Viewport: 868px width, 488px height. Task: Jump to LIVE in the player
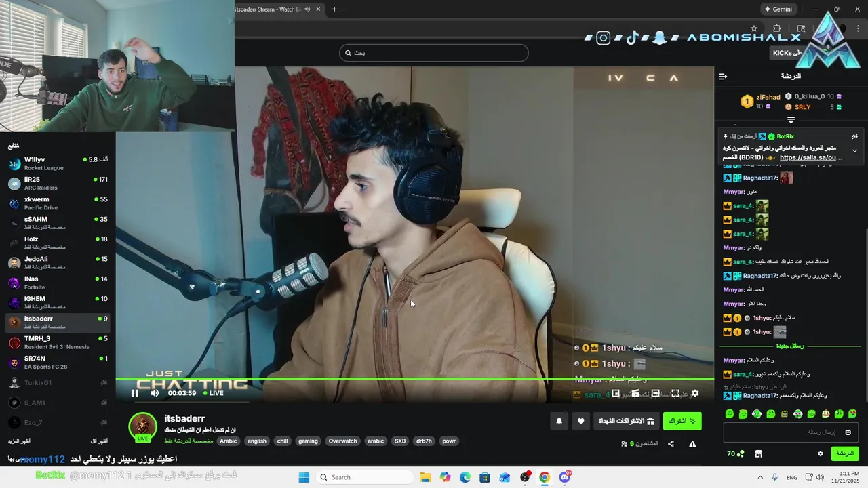pos(214,393)
